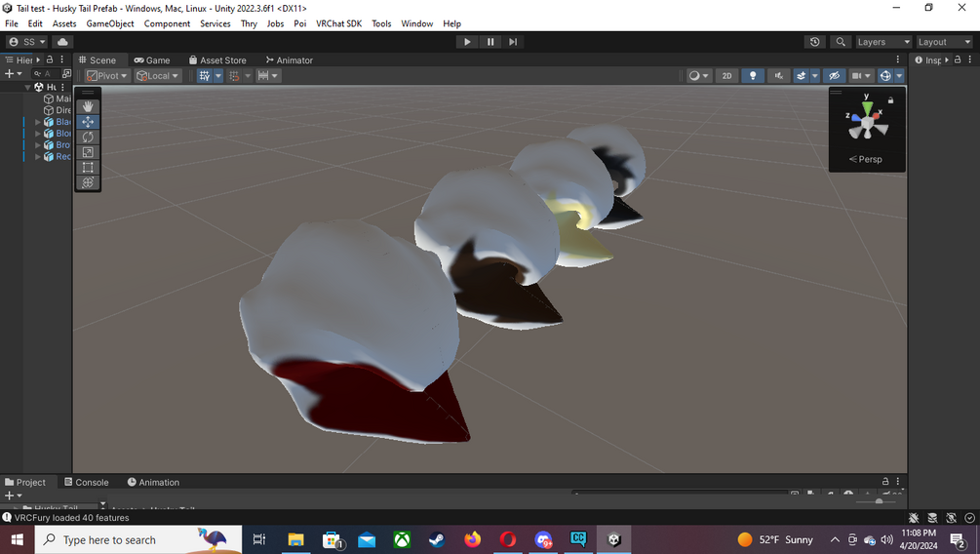This screenshot has width=980, height=554.
Task: Open the gizmos dropdown arrow
Action: 899,76
